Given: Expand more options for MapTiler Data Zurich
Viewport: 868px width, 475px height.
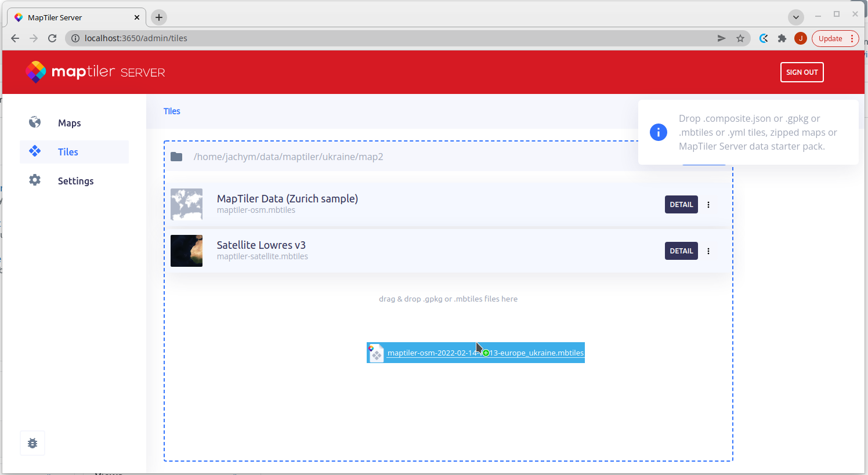Looking at the screenshot, I should pos(708,205).
